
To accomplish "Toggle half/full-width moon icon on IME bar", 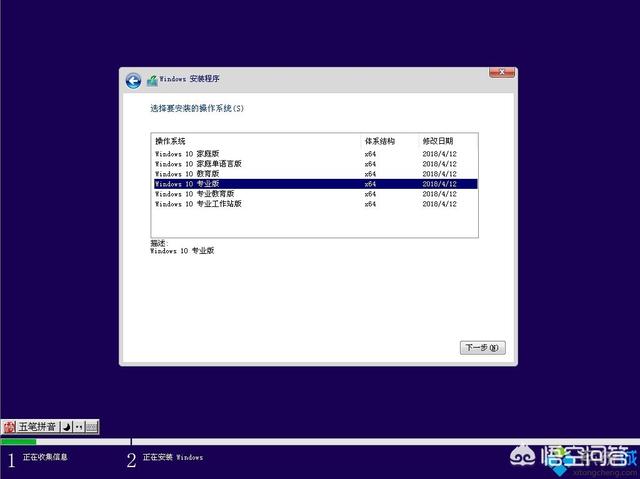I will coord(67,427).
